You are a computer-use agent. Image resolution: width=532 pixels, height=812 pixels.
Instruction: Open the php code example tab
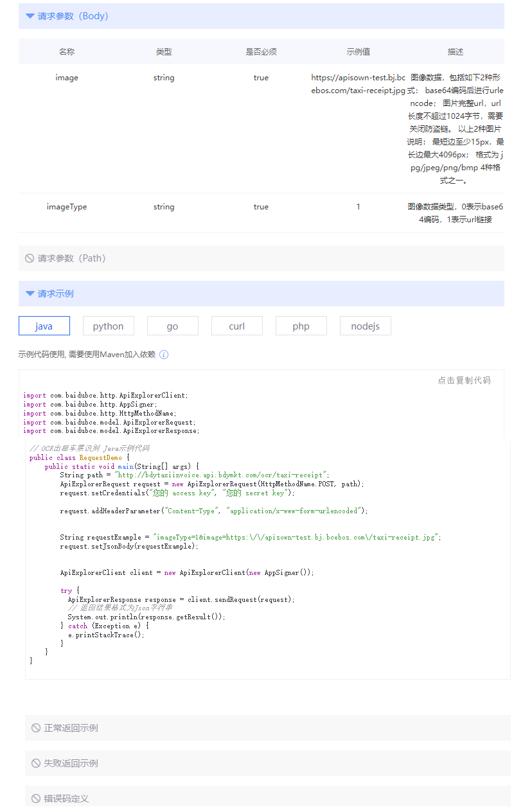click(301, 326)
